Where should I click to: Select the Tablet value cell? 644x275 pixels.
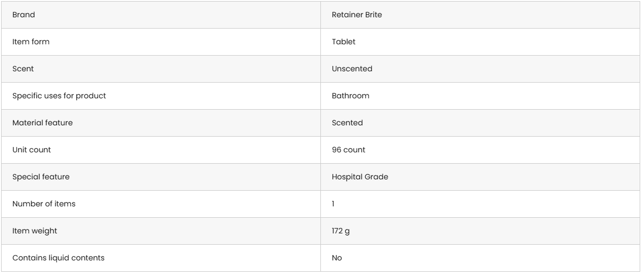344,42
